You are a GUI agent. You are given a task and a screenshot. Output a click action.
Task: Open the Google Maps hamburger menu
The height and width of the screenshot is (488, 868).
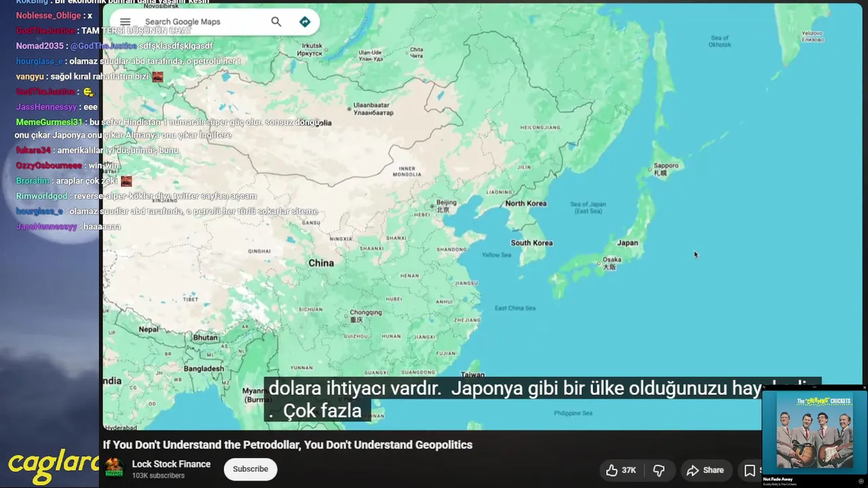pyautogui.click(x=125, y=22)
